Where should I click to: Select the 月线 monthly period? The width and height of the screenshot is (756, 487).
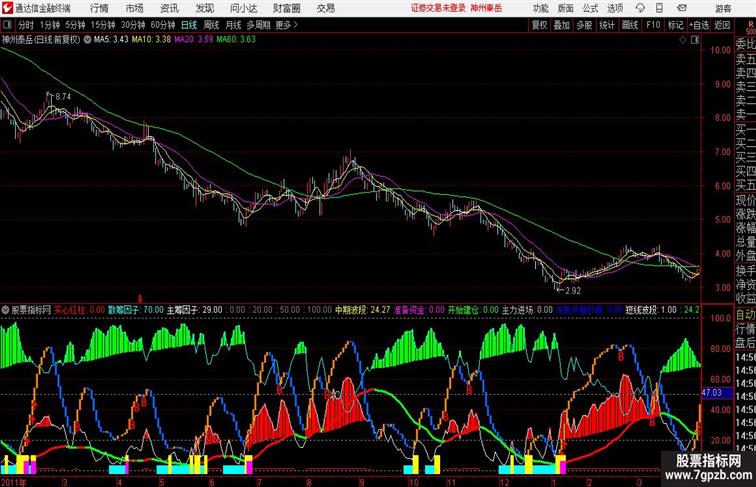[233, 25]
